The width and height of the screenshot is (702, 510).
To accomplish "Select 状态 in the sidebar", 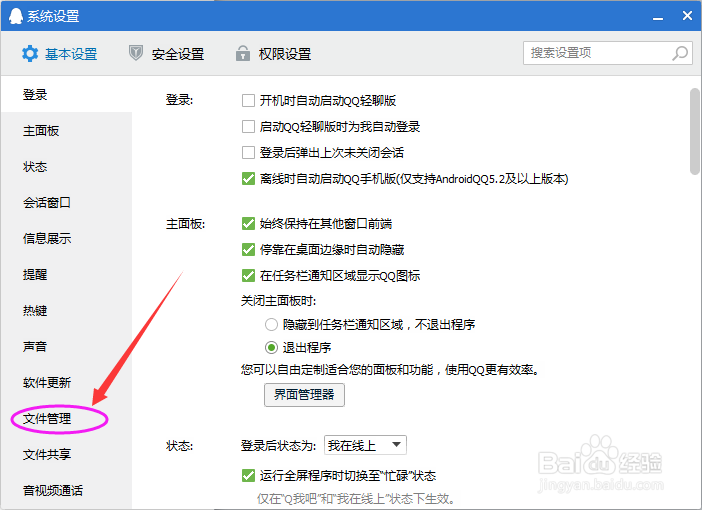I will 66,167.
